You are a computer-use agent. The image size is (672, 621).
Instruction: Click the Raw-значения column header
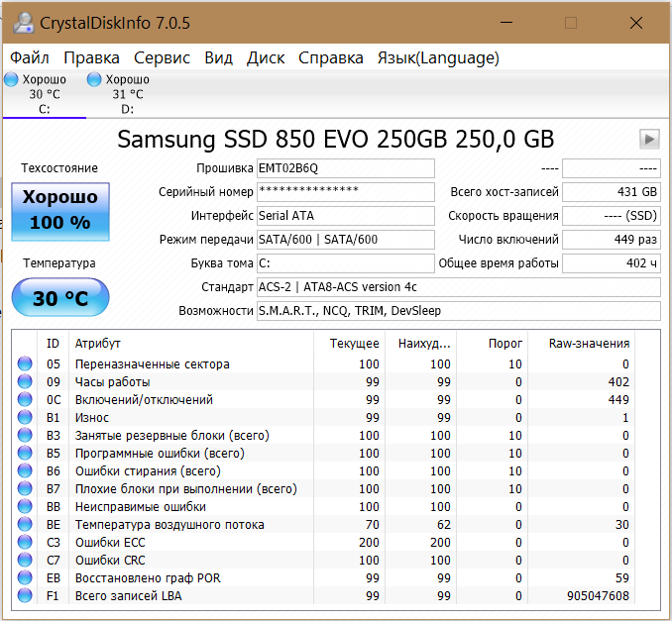(x=581, y=344)
